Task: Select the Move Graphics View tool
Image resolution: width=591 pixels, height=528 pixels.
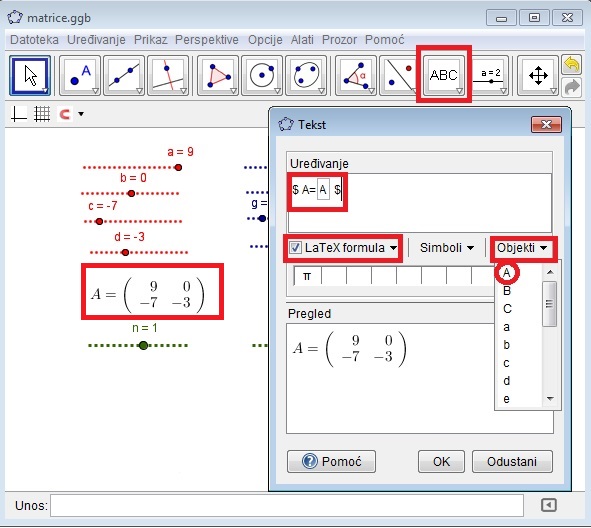Action: (538, 75)
